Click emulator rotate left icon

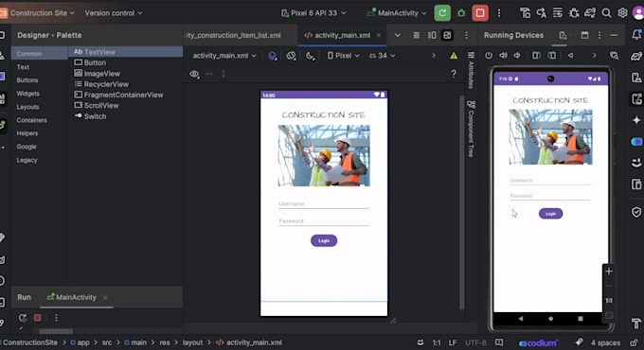tap(536, 55)
